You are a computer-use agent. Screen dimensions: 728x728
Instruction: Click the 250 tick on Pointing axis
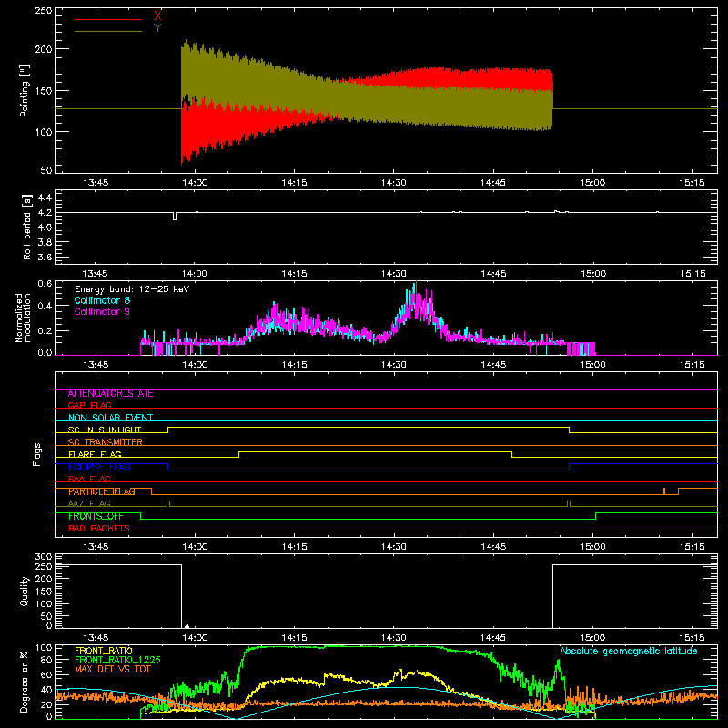click(x=43, y=11)
